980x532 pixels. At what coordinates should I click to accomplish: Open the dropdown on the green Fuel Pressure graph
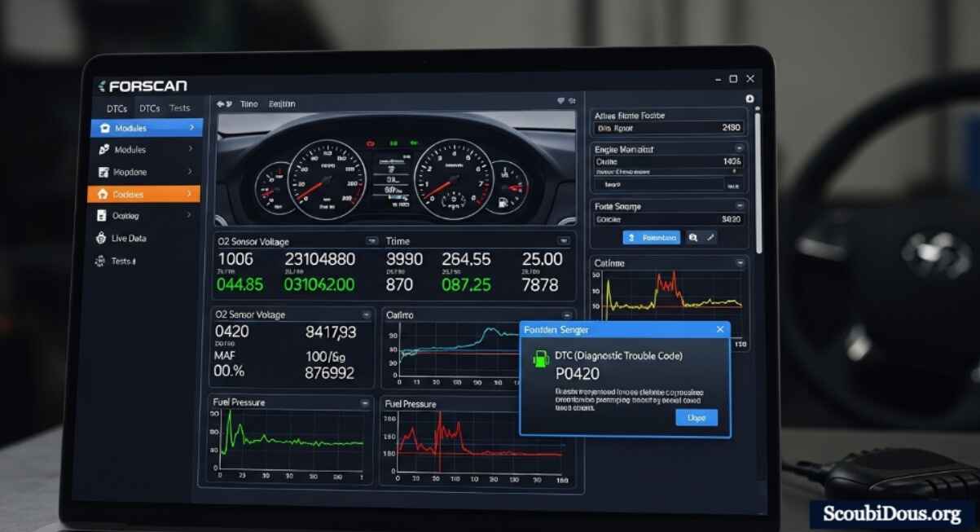(x=365, y=403)
